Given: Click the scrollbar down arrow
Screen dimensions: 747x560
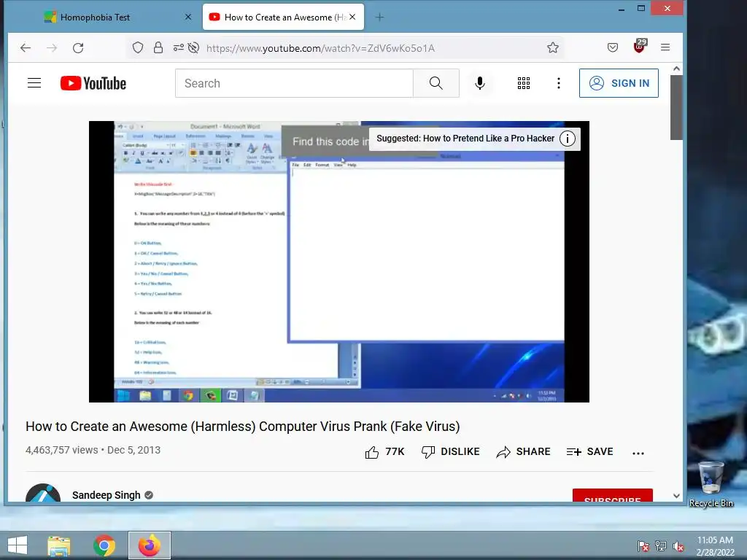Looking at the screenshot, I should [676, 496].
